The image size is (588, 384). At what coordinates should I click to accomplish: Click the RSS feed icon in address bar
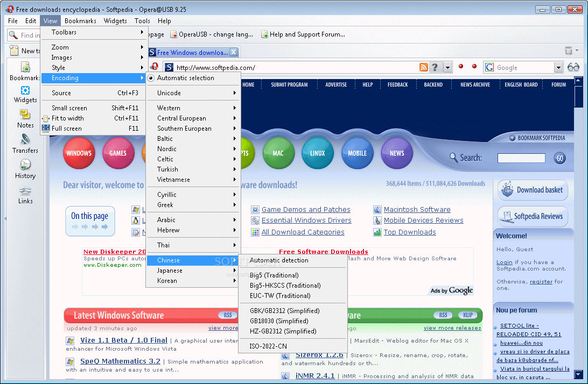[x=423, y=67]
